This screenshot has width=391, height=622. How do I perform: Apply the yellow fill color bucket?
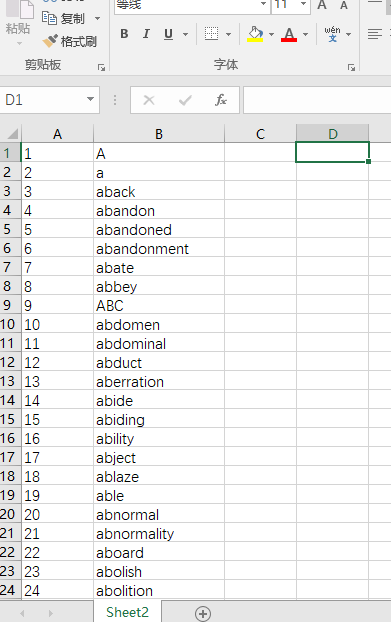pos(255,34)
